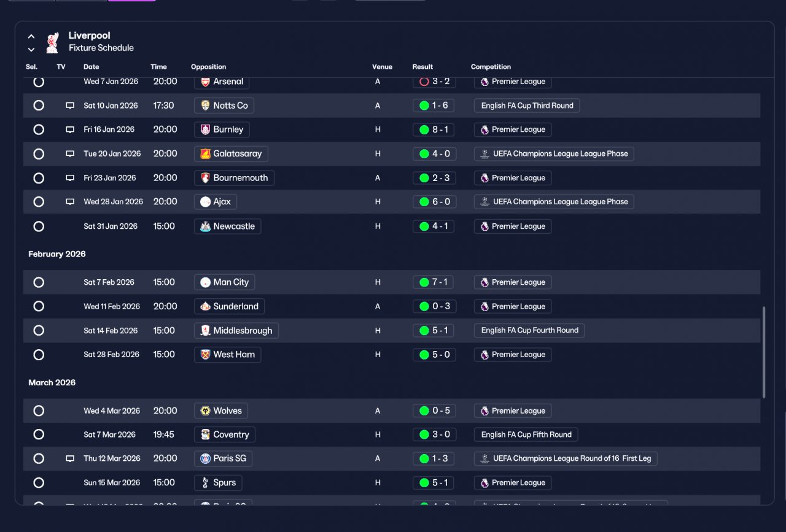Click the Coventry club badge
786x532 pixels.
[x=205, y=434]
